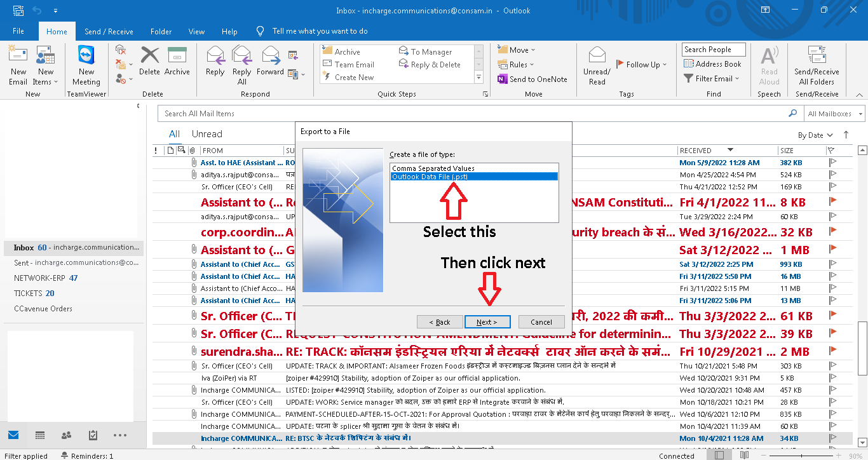Open the All Mailboxes search scope dropdown
868x460 pixels.
click(835, 114)
